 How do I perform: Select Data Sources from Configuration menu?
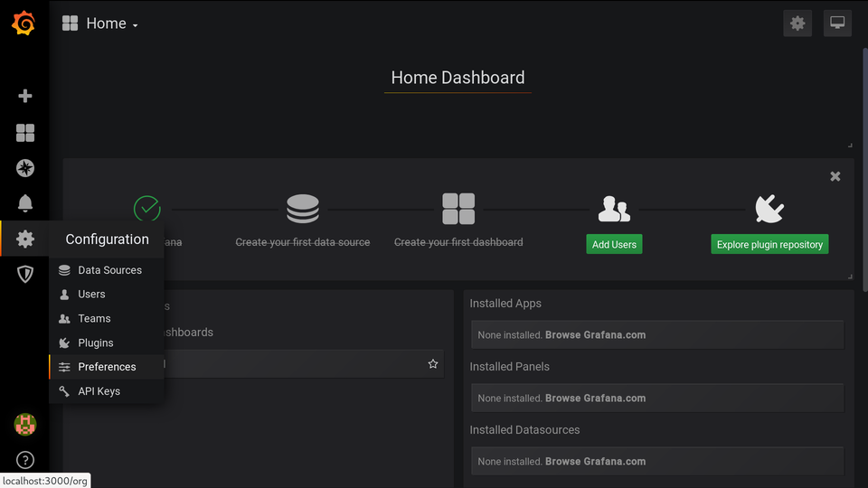tap(109, 270)
